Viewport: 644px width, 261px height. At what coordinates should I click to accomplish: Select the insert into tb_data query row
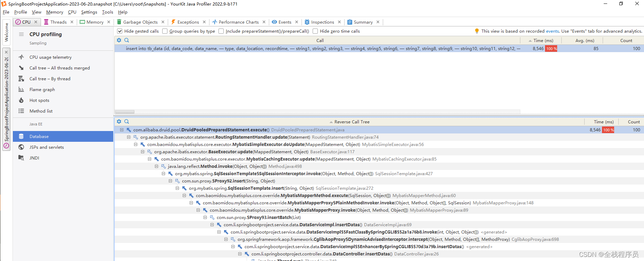click(379, 48)
